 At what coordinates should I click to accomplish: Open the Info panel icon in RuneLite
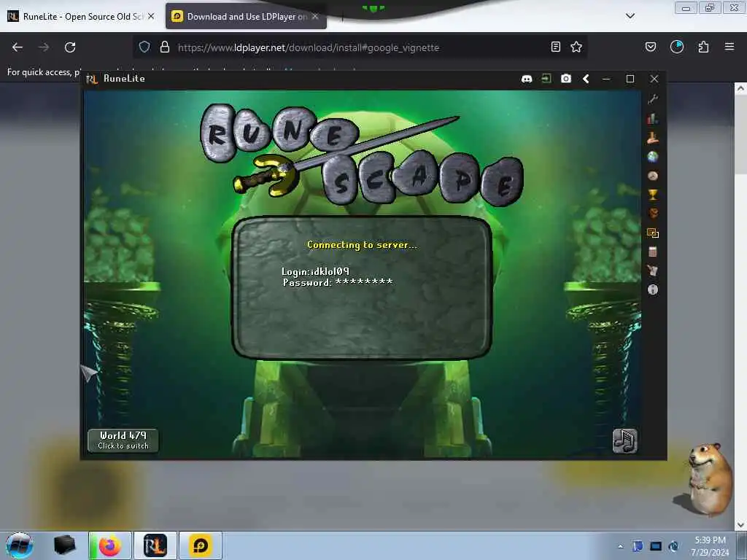(x=653, y=289)
